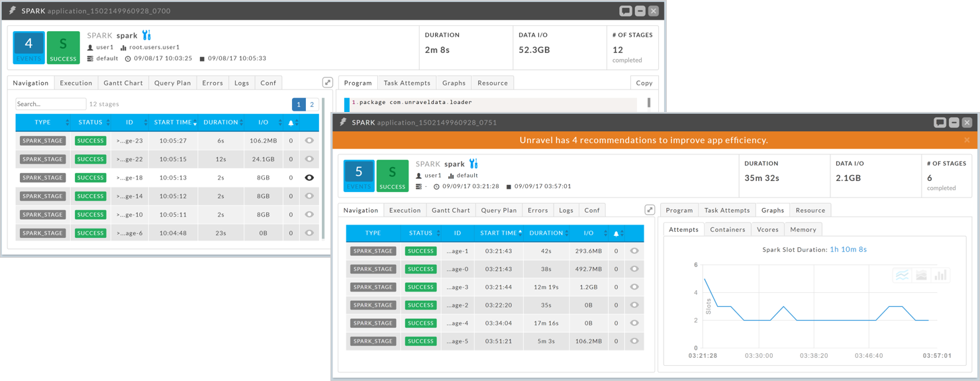This screenshot has width=980, height=381.
Task: Click the 4 Events badge in back window
Action: [x=28, y=48]
